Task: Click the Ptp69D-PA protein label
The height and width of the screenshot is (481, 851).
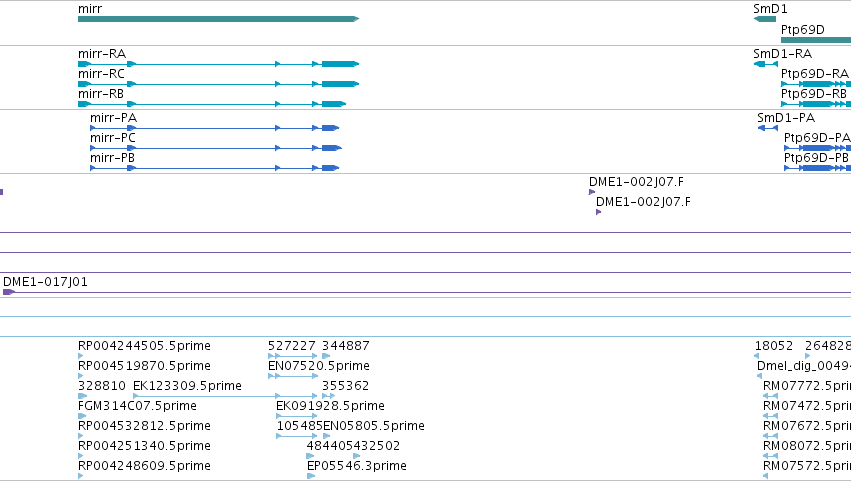Action: coord(817,138)
